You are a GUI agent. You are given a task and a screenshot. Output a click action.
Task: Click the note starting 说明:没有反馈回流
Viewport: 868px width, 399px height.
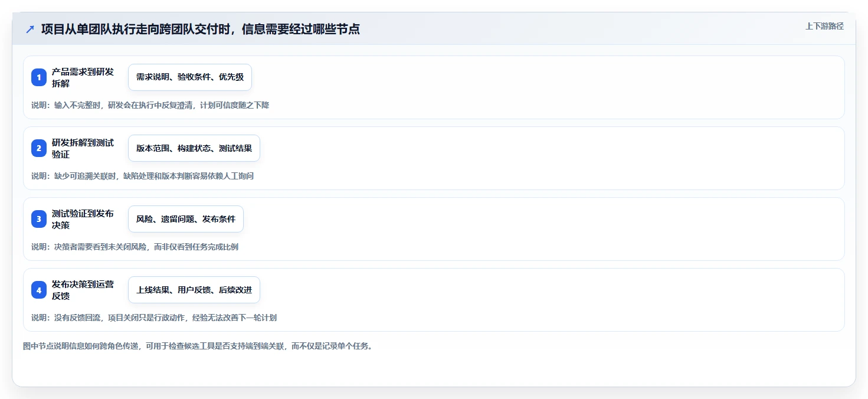(154, 318)
